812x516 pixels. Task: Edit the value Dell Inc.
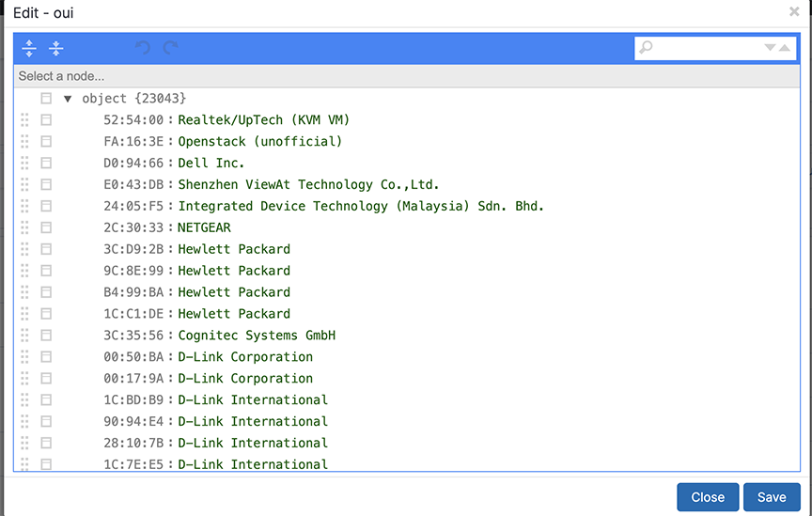coord(211,164)
